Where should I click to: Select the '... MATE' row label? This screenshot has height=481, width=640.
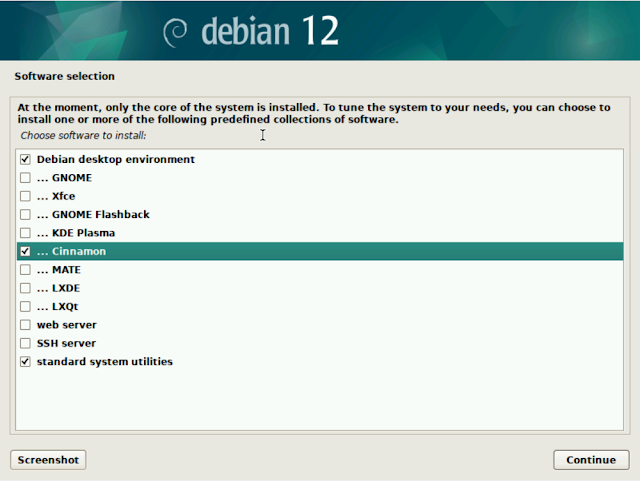pos(59,269)
